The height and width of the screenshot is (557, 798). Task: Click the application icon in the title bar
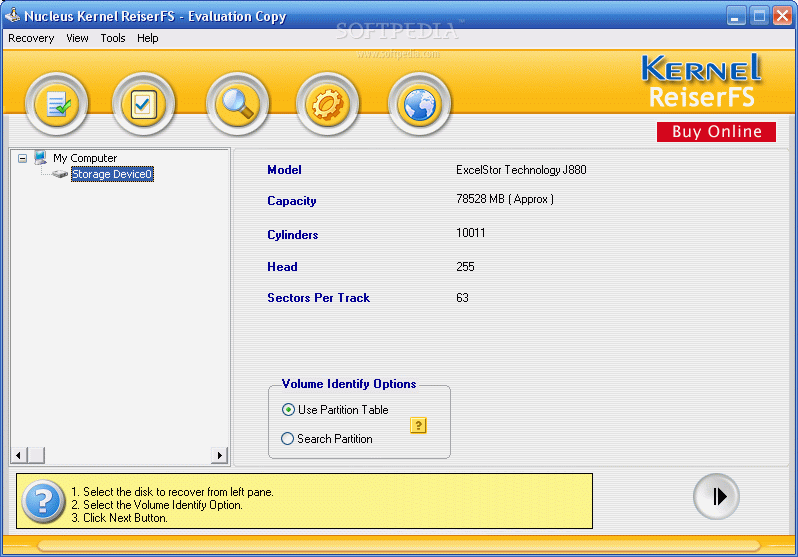(12, 15)
